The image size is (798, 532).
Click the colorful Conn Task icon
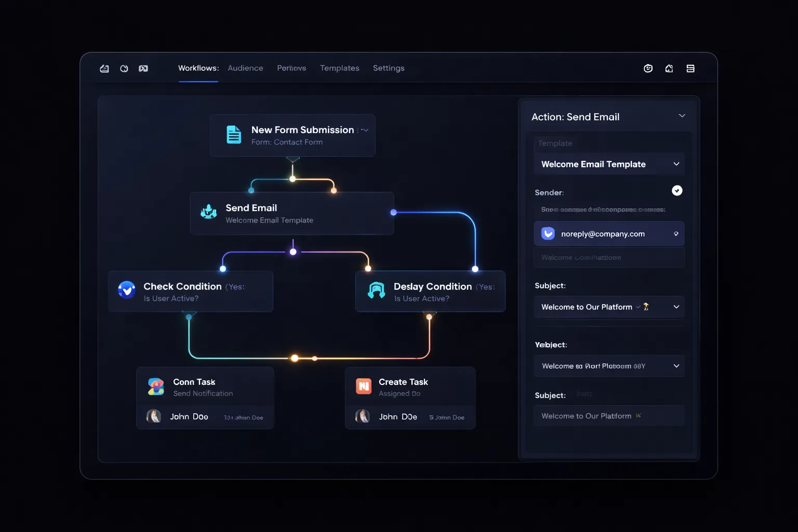[x=156, y=387]
